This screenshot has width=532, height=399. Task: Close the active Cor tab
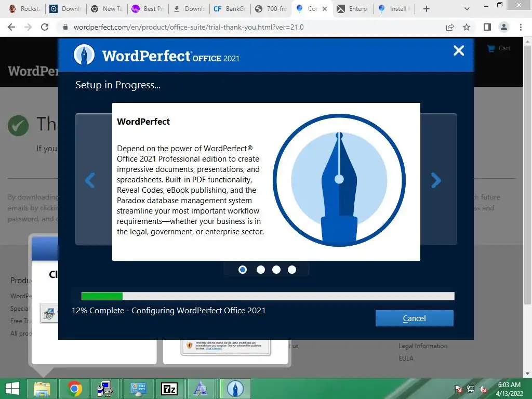tap(325, 9)
